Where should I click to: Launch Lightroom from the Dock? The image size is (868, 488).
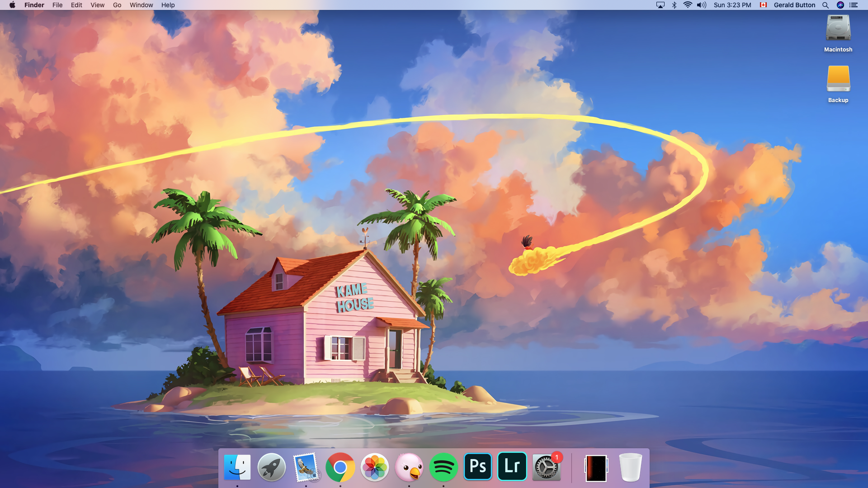click(x=512, y=467)
